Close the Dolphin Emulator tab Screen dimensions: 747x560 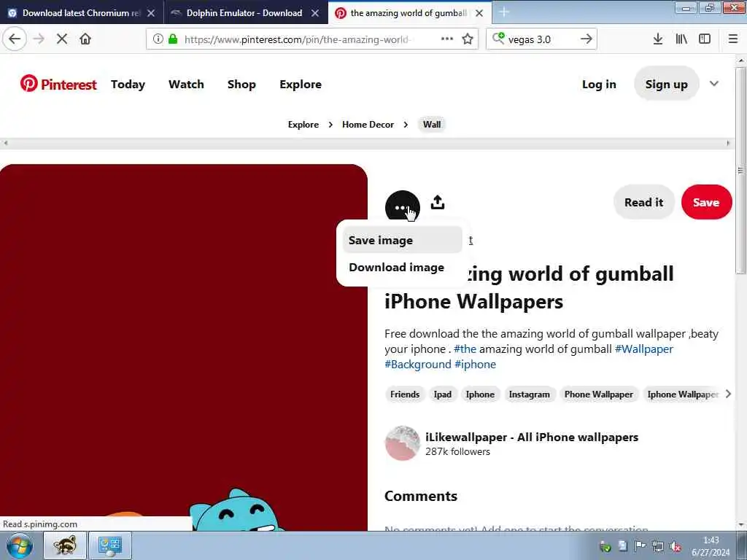point(315,13)
